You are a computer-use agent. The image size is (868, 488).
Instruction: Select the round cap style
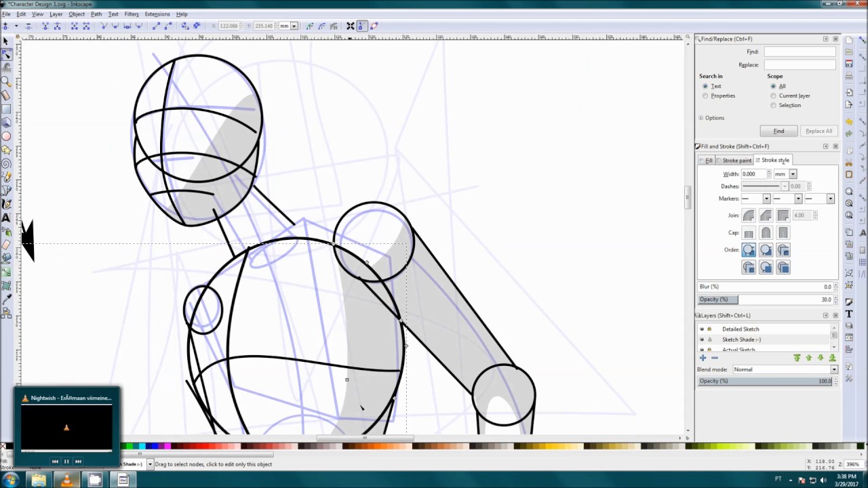coord(766,233)
